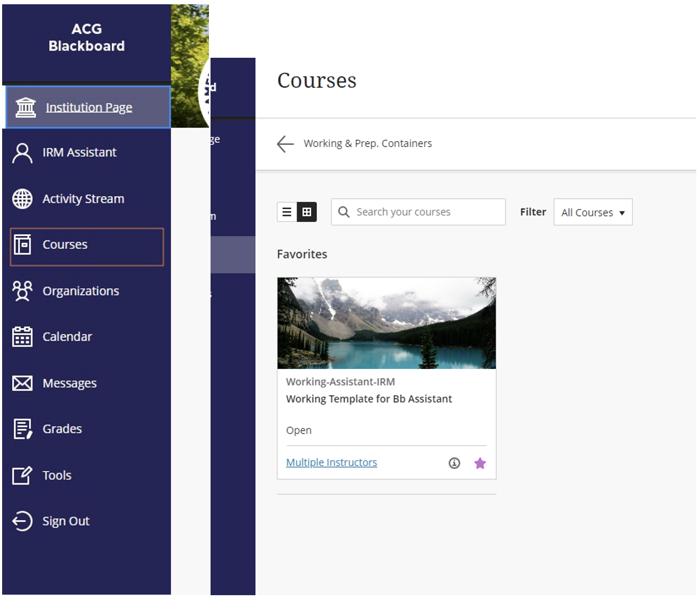
Task: Click the back arrow beside Working & Prep. Containers
Action: [285, 143]
